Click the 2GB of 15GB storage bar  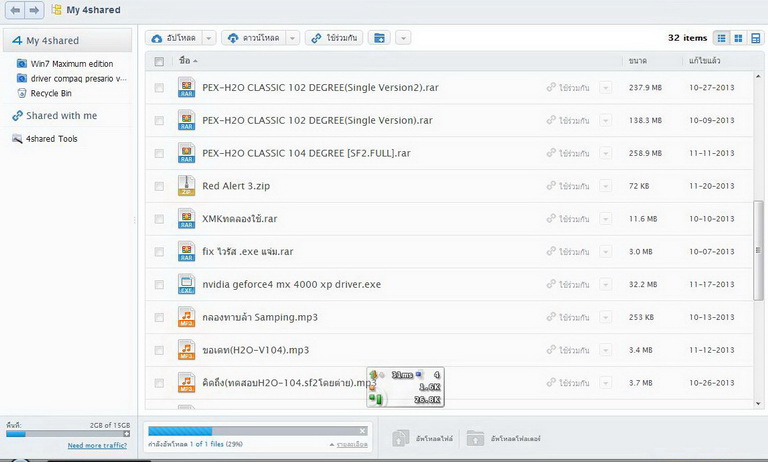pyautogui.click(x=68, y=434)
